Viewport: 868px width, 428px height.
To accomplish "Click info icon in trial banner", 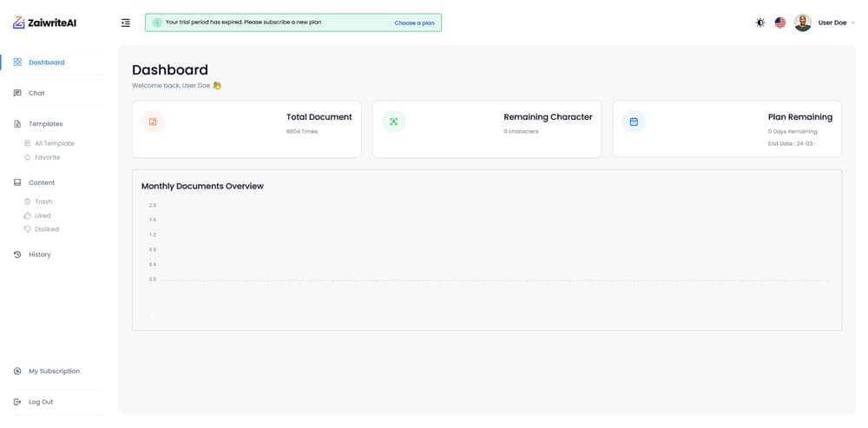I will [x=157, y=23].
